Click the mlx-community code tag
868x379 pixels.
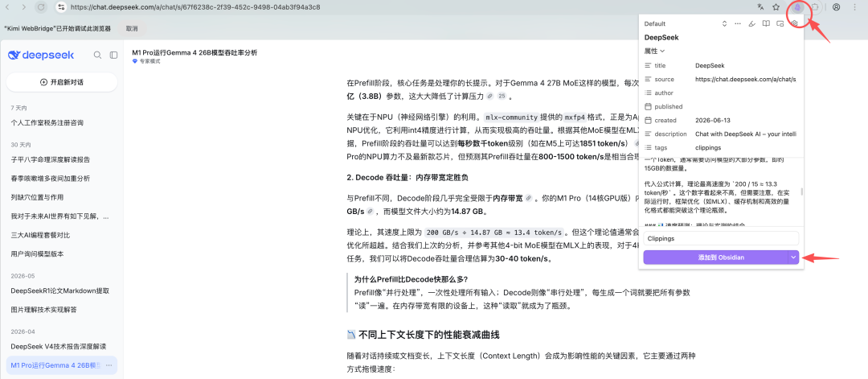click(x=511, y=117)
